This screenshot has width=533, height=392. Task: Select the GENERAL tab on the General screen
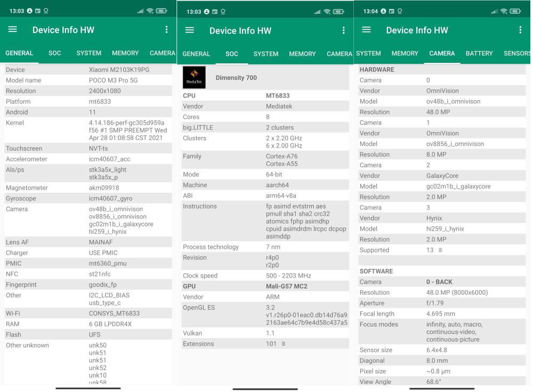[19, 53]
